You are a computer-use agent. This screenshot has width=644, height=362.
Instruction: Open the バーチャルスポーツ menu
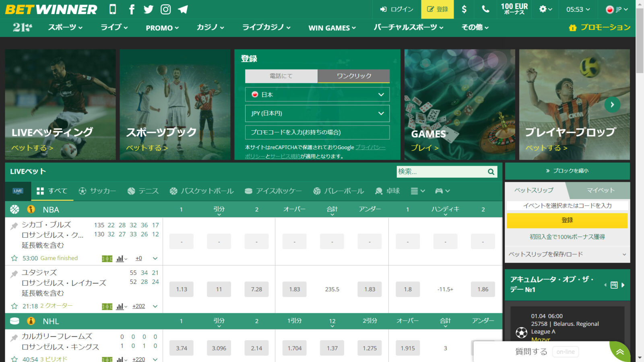point(409,27)
